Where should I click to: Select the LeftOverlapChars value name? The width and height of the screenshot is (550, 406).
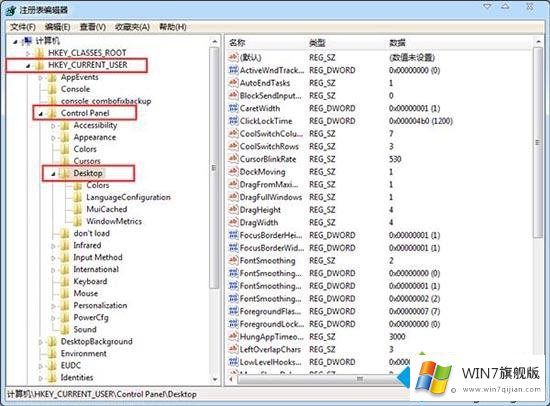pyautogui.click(x=270, y=349)
